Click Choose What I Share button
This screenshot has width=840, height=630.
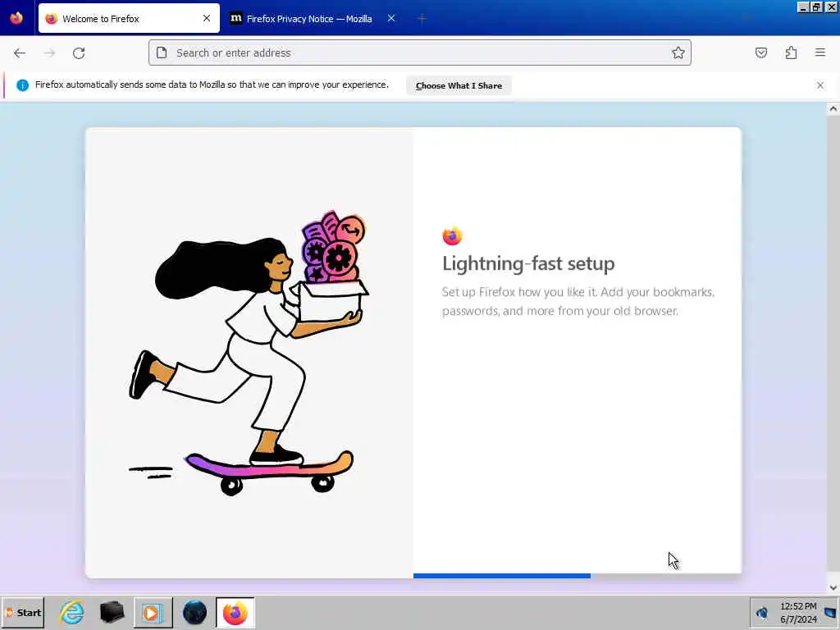pyautogui.click(x=459, y=85)
